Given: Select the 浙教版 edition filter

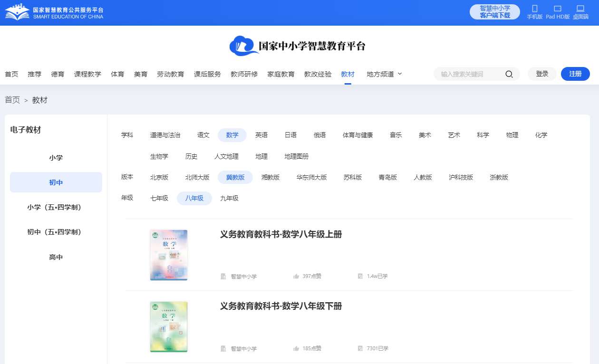Looking at the screenshot, I should (499, 177).
